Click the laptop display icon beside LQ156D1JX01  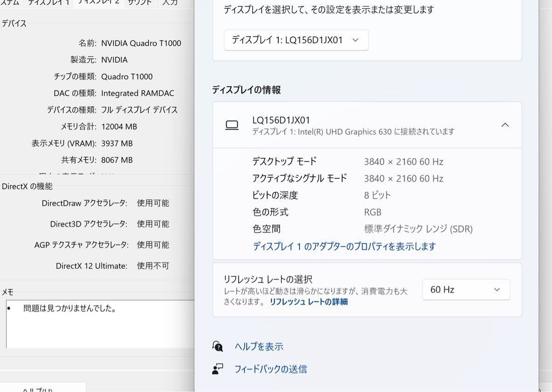click(x=232, y=125)
